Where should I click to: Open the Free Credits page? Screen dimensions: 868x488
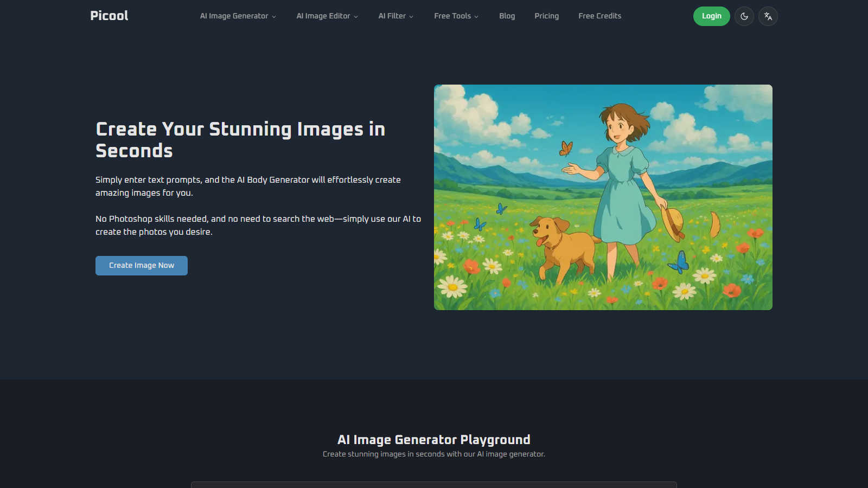pyautogui.click(x=600, y=16)
